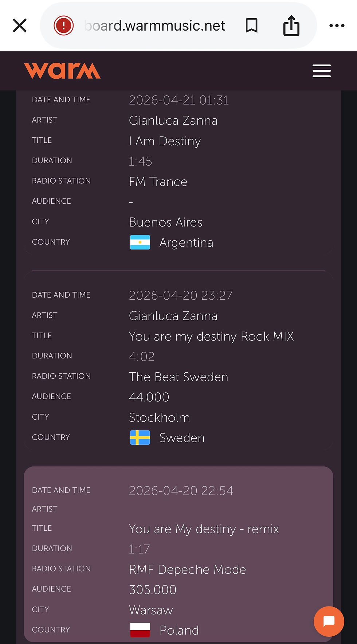Image resolution: width=357 pixels, height=644 pixels.
Task: Open the site security warning icon
Action: point(64,25)
